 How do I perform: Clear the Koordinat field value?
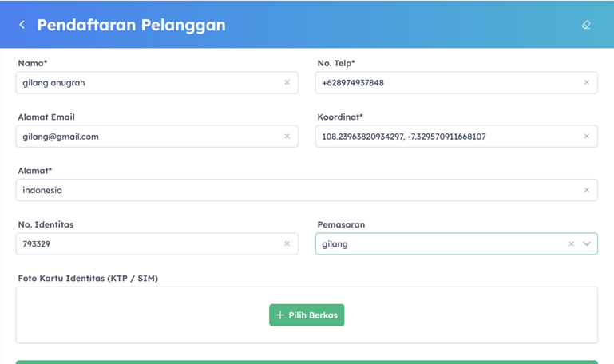point(586,136)
